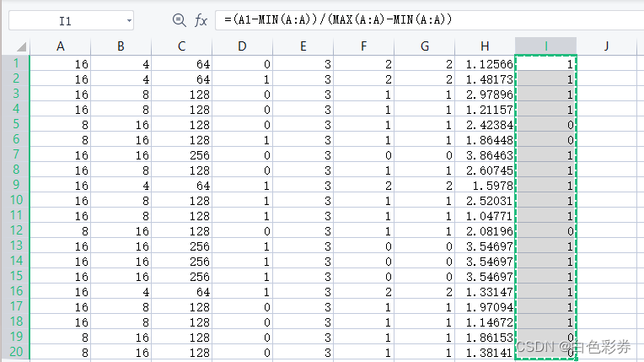Screen dimensions: 644x362
Task: Select row 18 header
Action: (x=16, y=321)
